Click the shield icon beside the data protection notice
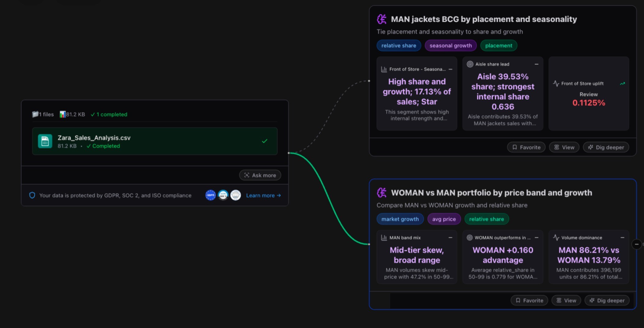The image size is (644, 328). tap(32, 195)
